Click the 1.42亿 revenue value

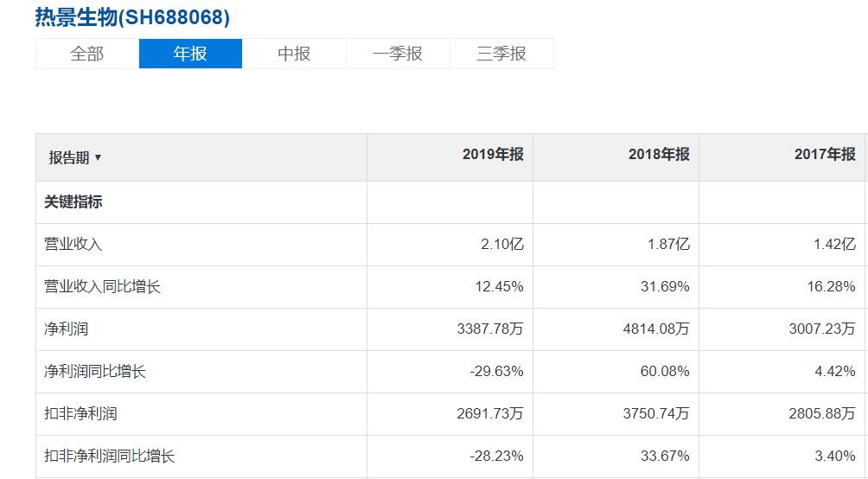pos(835,244)
